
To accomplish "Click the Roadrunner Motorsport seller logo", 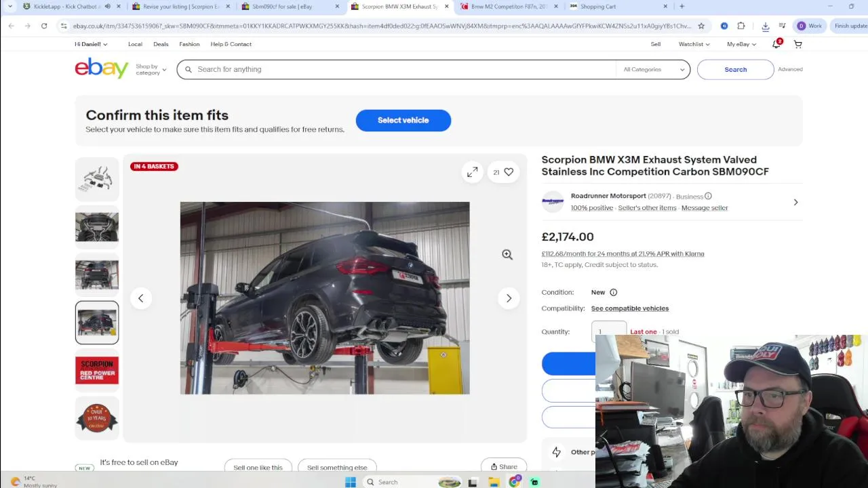I will point(553,202).
